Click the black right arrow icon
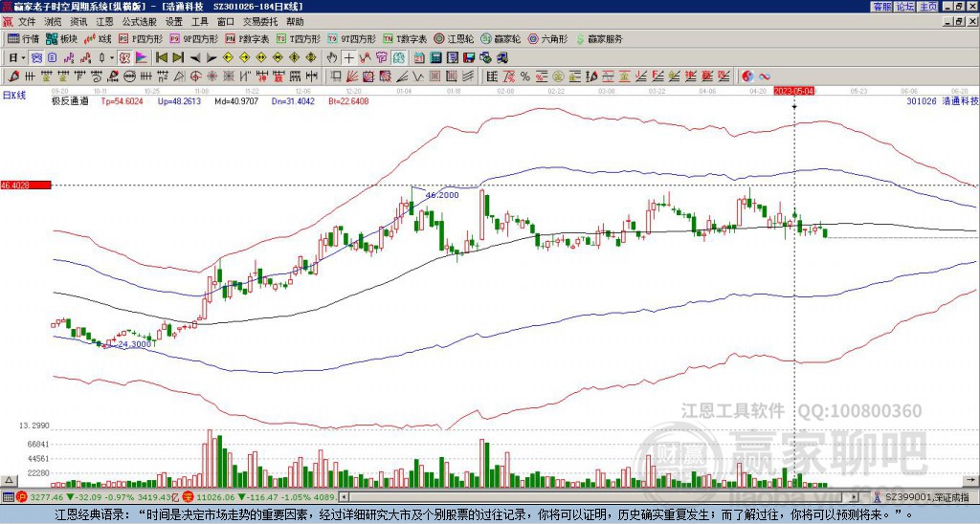Image resolution: width=980 pixels, height=524 pixels. 212,58
